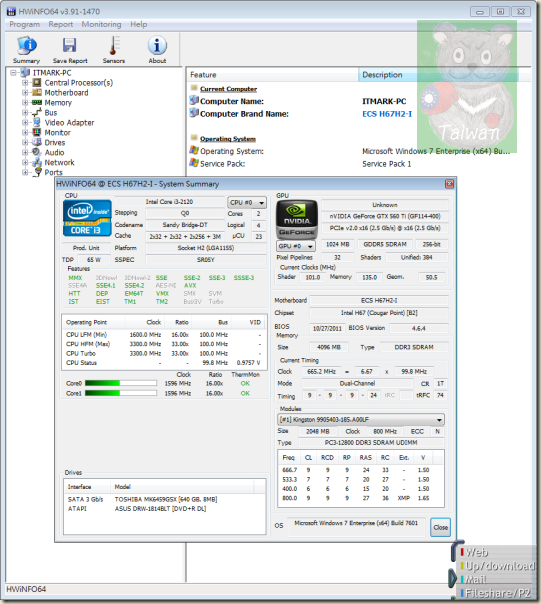Click the Save Report floppy icon
The height and width of the screenshot is (604, 541).
[70, 45]
